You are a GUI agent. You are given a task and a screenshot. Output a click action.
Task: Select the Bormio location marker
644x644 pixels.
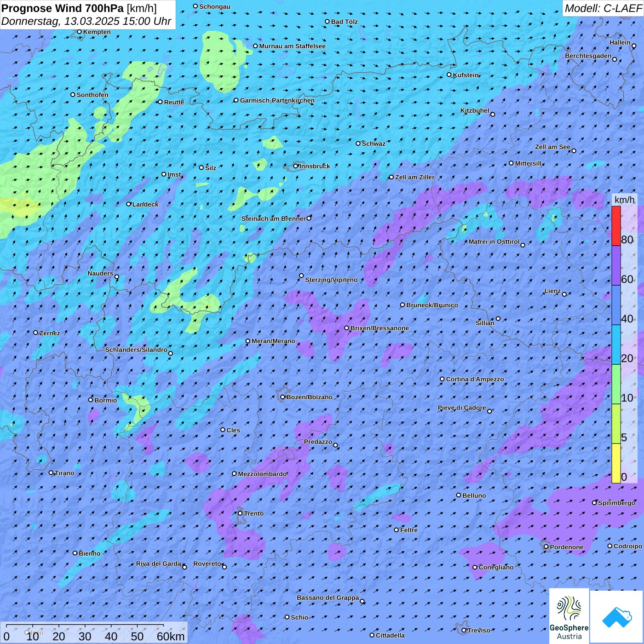(x=91, y=400)
